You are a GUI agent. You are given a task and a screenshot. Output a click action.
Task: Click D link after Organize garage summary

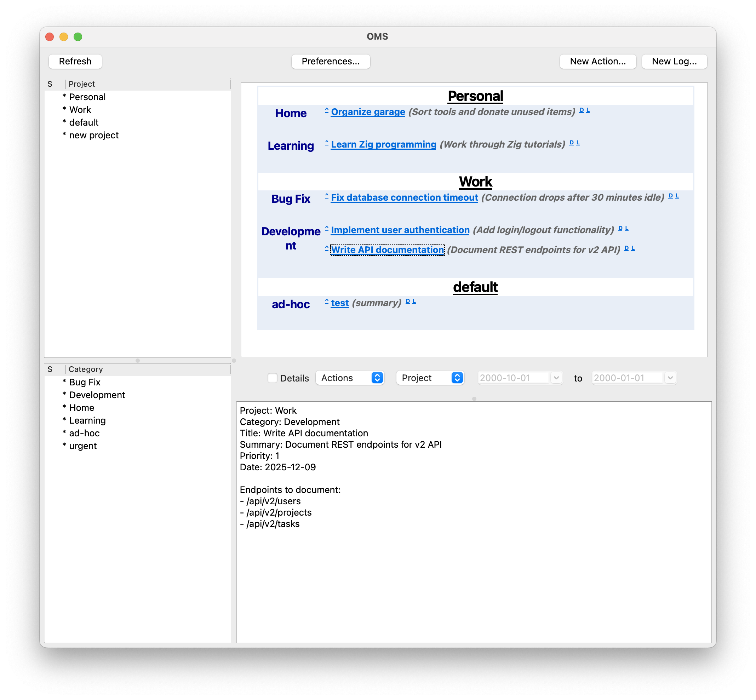[582, 110]
